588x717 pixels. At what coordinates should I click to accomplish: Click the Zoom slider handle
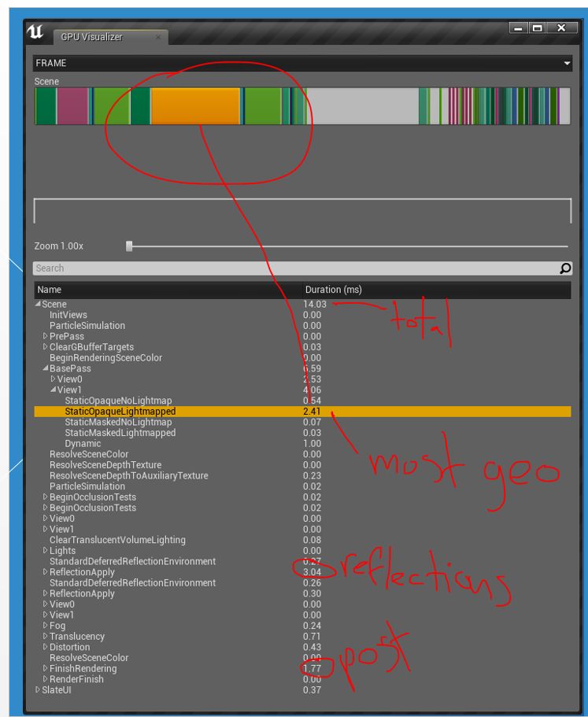click(x=129, y=246)
